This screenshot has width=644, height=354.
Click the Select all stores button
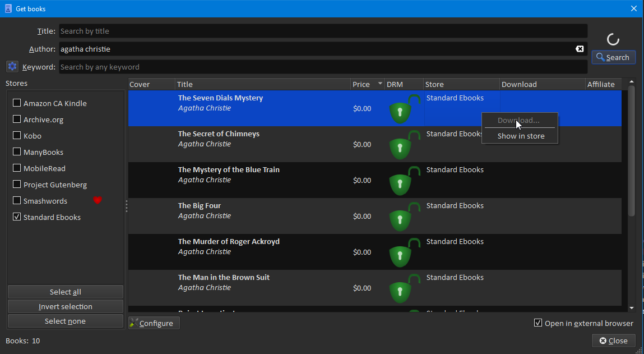[x=66, y=292]
